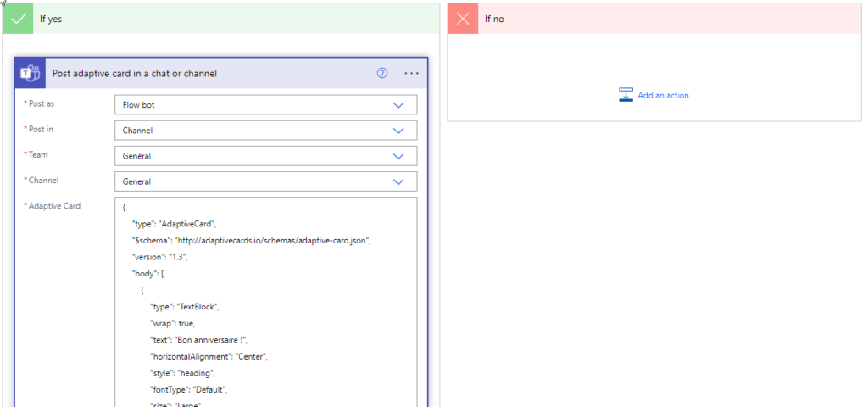Click the Add an action icon in If no
This screenshot has height=407, width=868.
click(626, 95)
